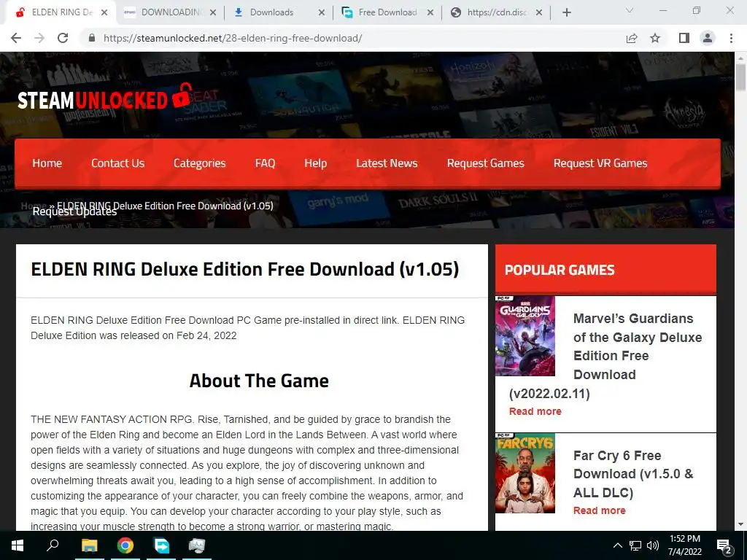Click the padlock site info icon

(92, 38)
